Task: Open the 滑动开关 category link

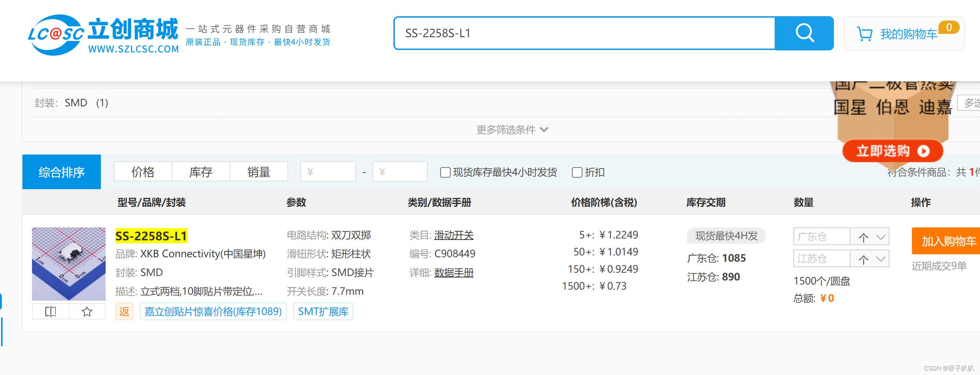Action: point(454,235)
